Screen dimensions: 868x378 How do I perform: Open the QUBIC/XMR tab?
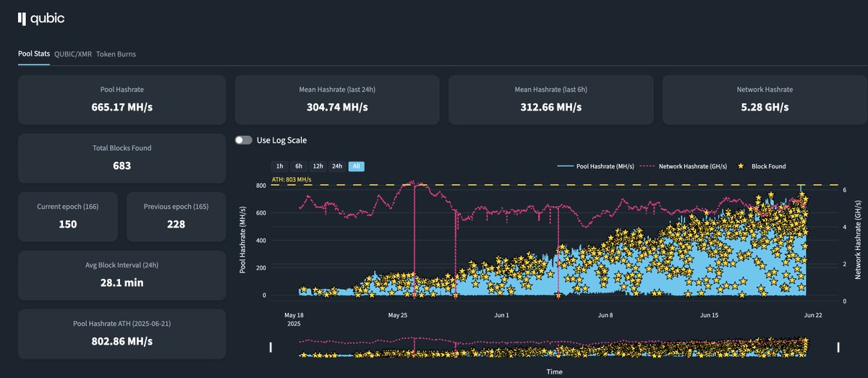pos(73,54)
